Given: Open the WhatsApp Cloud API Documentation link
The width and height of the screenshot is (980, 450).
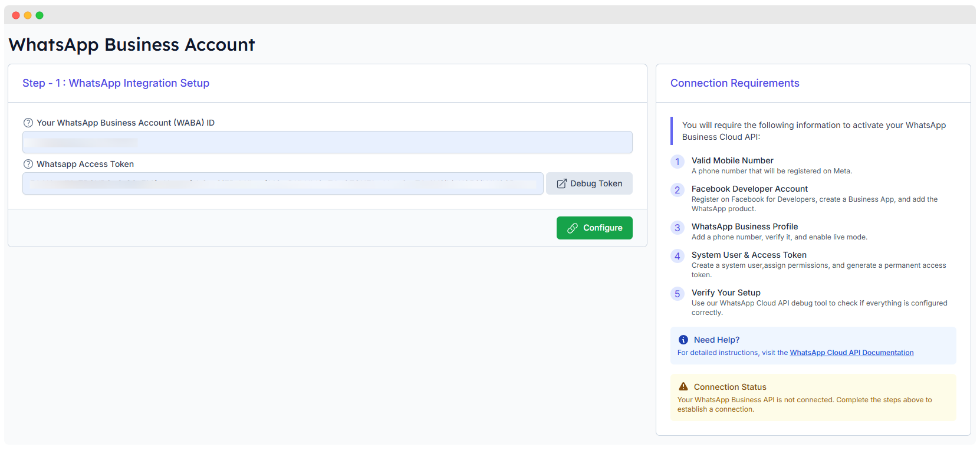Looking at the screenshot, I should tap(851, 353).
